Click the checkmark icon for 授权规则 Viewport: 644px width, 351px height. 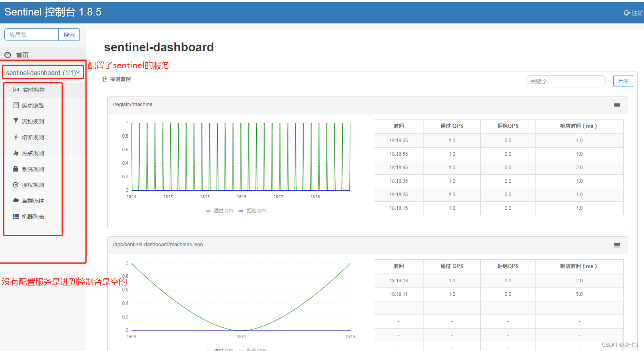coord(16,185)
